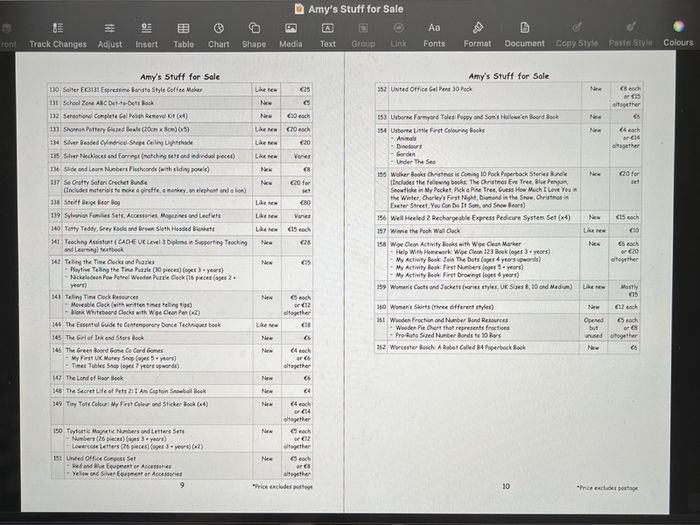Select row 133 Shannon Pottery Glazed Bowls
Screen dimensions: 700x525
(180, 129)
